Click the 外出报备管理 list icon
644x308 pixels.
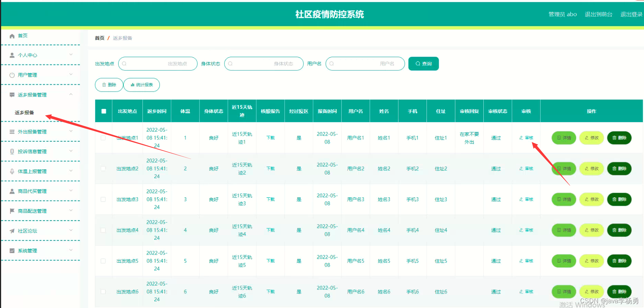pyautogui.click(x=12, y=132)
